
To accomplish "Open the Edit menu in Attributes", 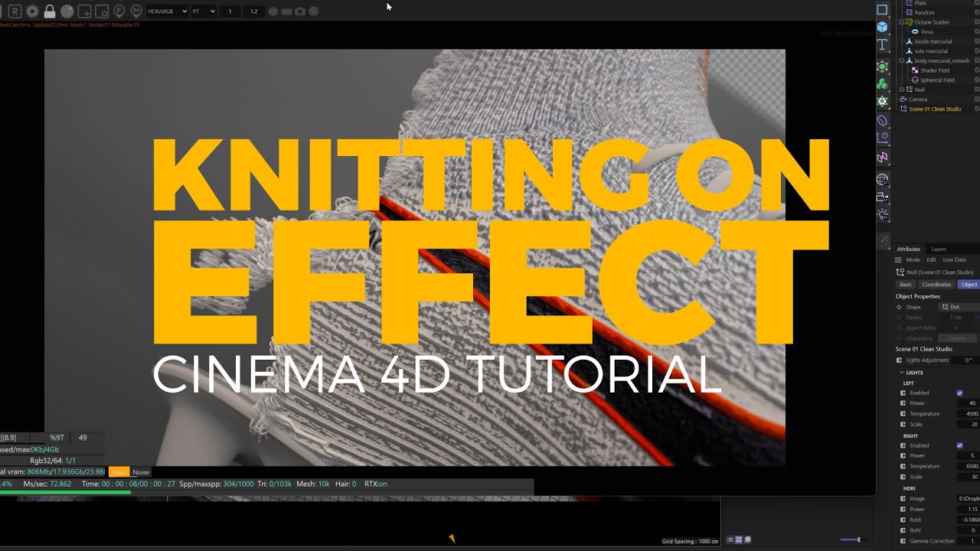I will [931, 259].
